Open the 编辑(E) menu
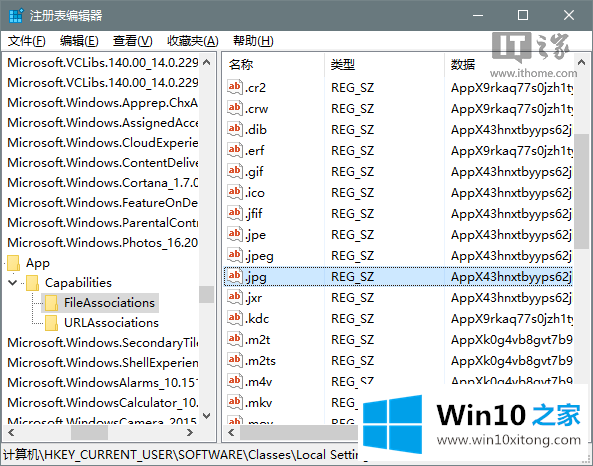This screenshot has width=593, height=466. tap(79, 40)
